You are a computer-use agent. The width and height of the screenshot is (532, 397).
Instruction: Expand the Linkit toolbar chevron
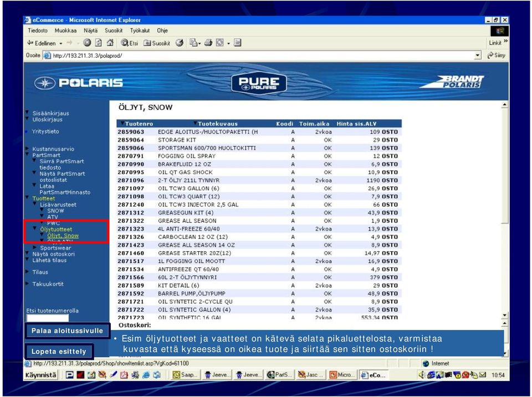505,42
